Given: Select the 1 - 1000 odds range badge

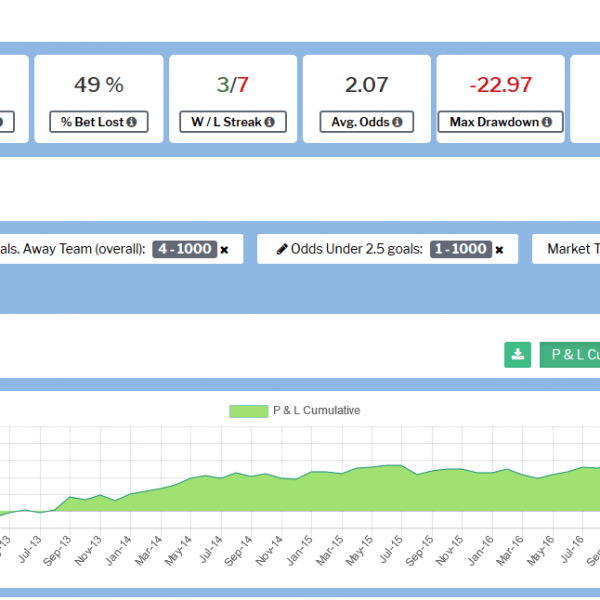Looking at the screenshot, I should [461, 249].
